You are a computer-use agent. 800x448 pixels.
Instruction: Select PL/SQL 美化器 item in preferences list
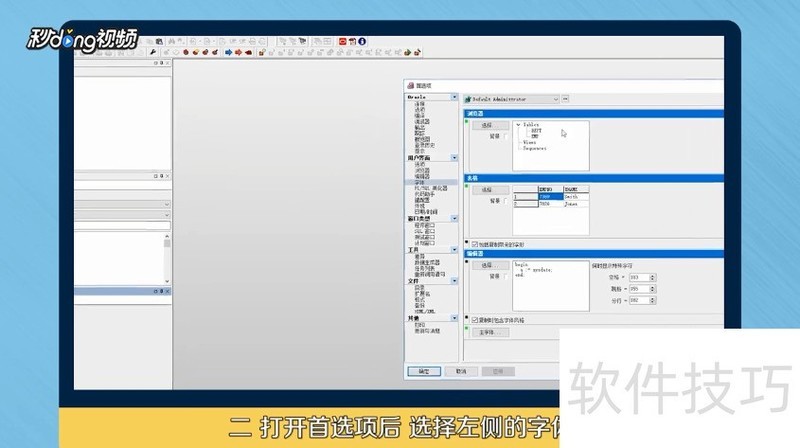pos(431,188)
